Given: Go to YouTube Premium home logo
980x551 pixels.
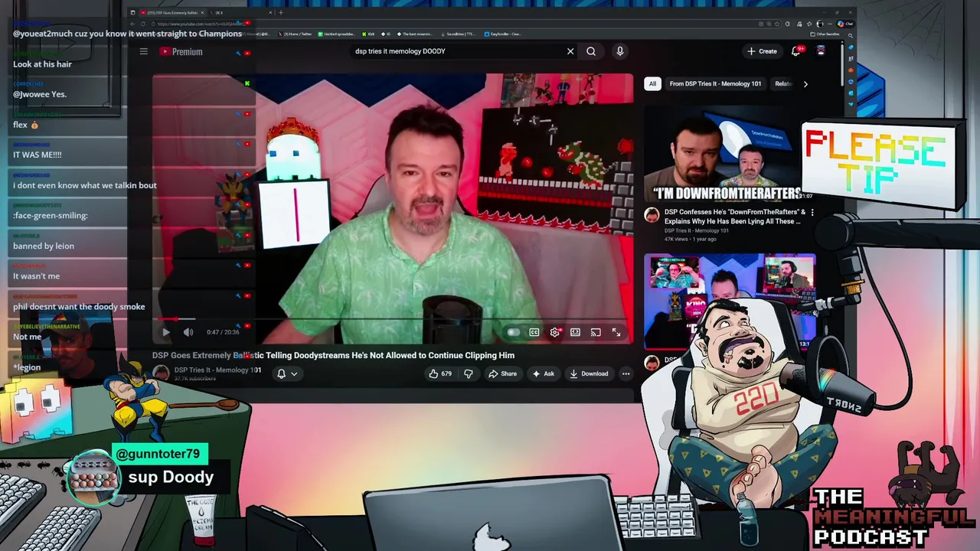Looking at the screenshot, I should point(181,51).
